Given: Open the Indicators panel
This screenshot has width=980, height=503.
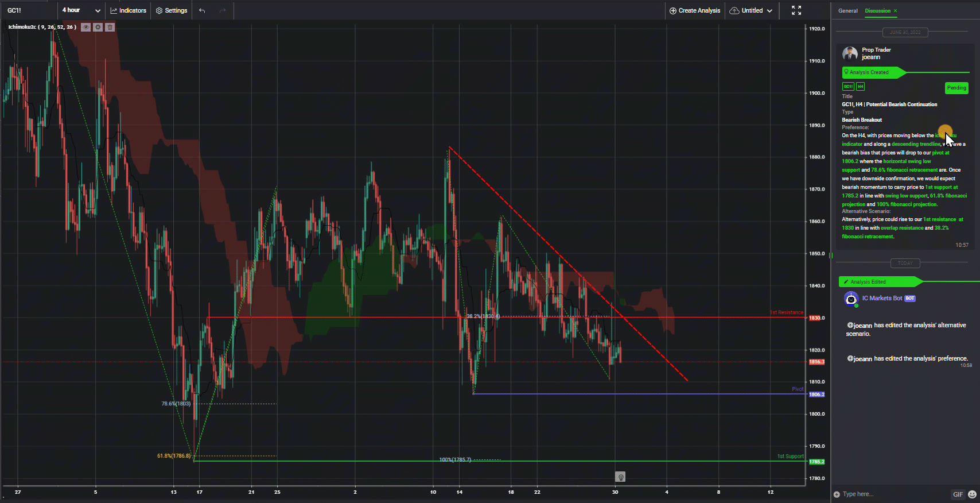Looking at the screenshot, I should coord(128,10).
